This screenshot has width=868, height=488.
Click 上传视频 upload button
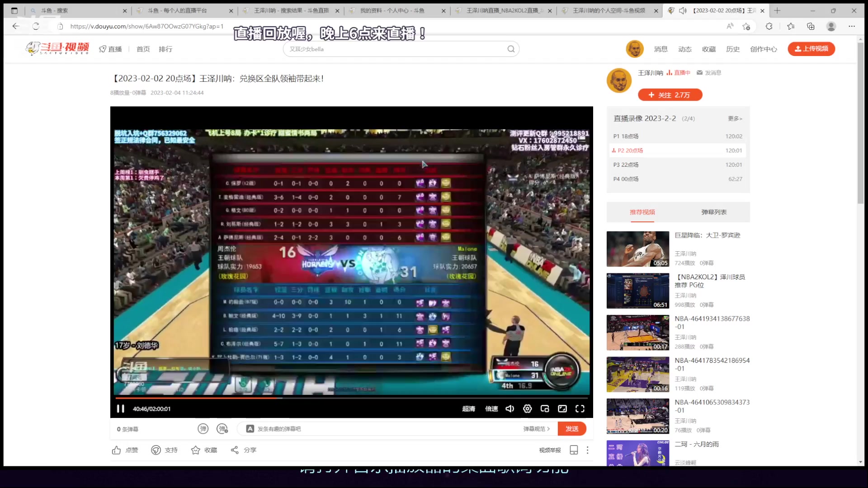(x=811, y=49)
